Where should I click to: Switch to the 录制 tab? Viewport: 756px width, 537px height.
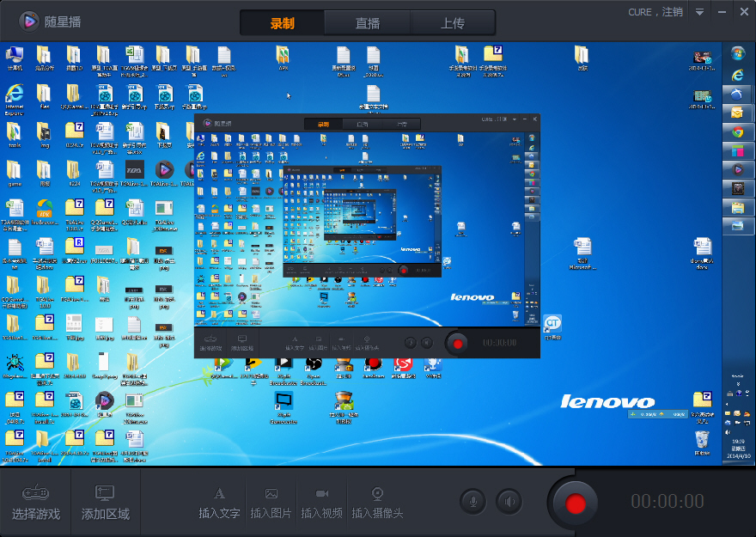coord(282,23)
